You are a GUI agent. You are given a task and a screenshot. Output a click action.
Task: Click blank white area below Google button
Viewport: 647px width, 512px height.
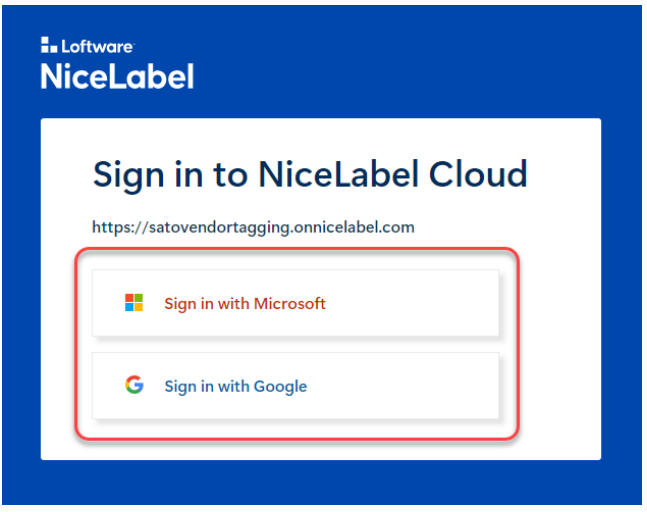(300, 449)
